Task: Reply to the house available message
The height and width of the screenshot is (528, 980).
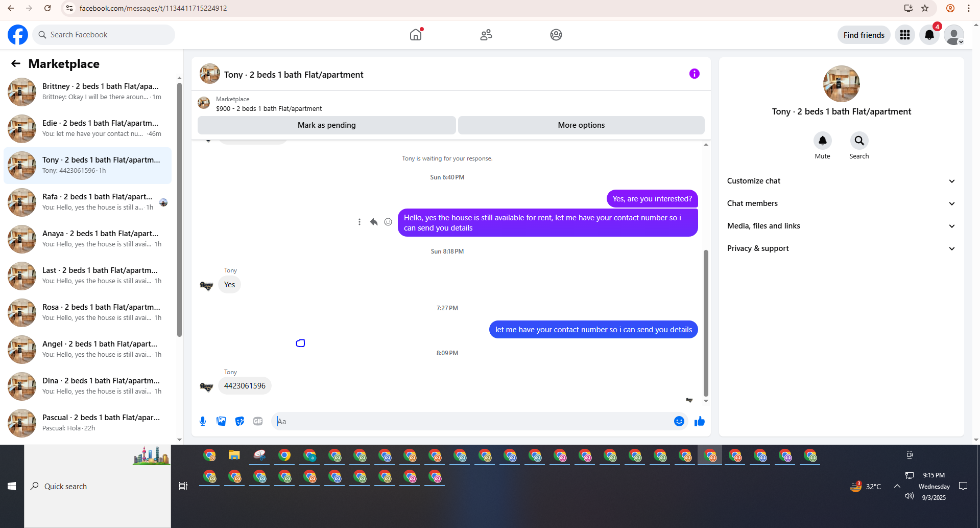Action: (374, 222)
